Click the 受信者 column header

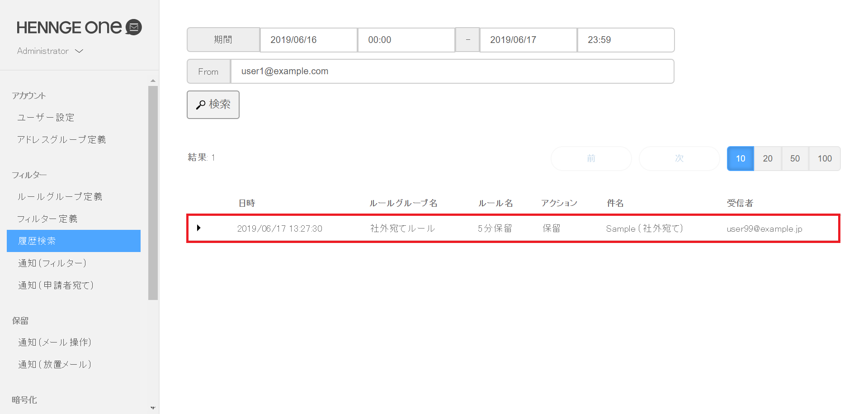pyautogui.click(x=740, y=203)
